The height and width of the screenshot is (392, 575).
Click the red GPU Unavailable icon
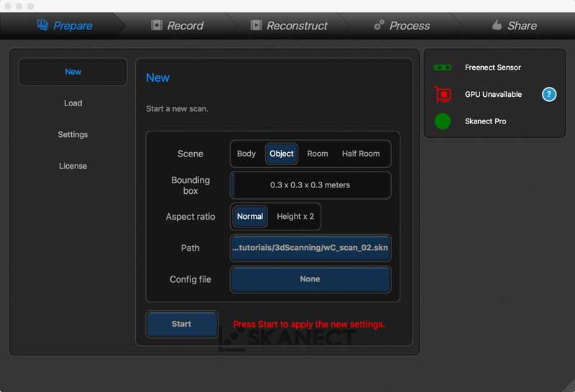pos(443,94)
